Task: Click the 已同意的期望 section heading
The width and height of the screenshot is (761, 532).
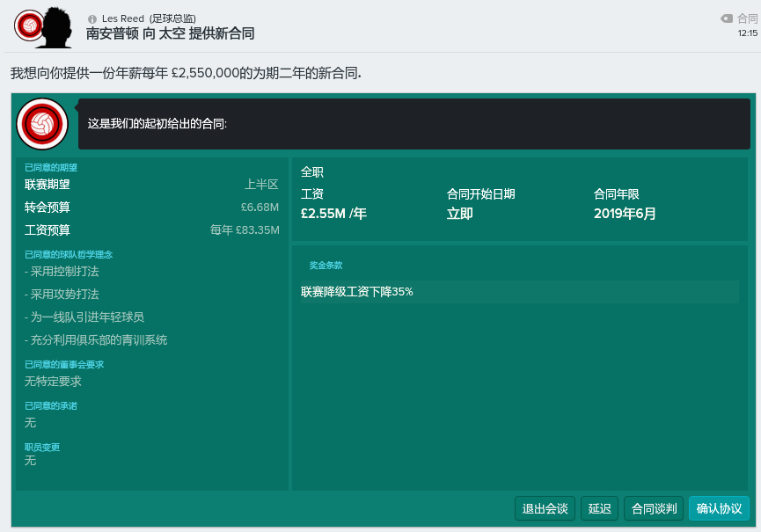Action: click(x=51, y=167)
